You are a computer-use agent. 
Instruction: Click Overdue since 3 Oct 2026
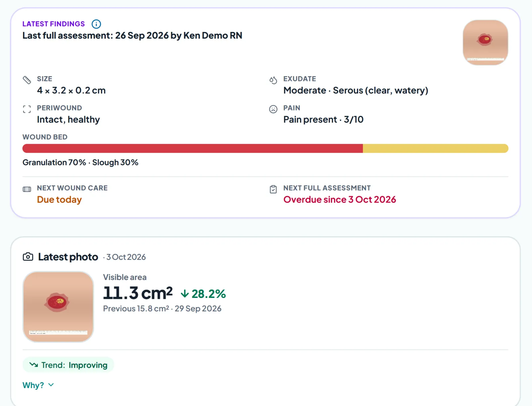[x=339, y=200]
